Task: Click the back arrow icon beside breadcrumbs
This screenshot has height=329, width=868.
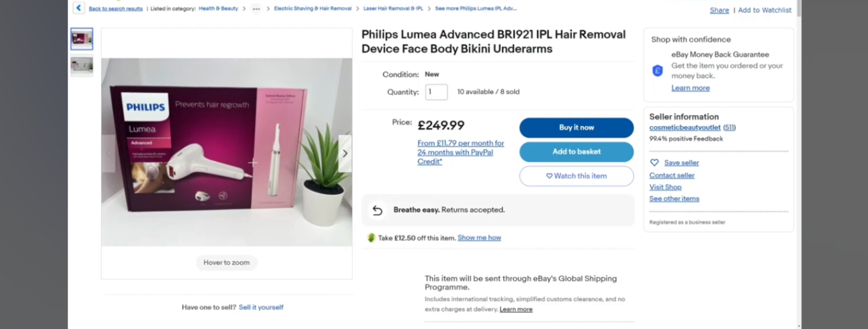Action: 79,8
